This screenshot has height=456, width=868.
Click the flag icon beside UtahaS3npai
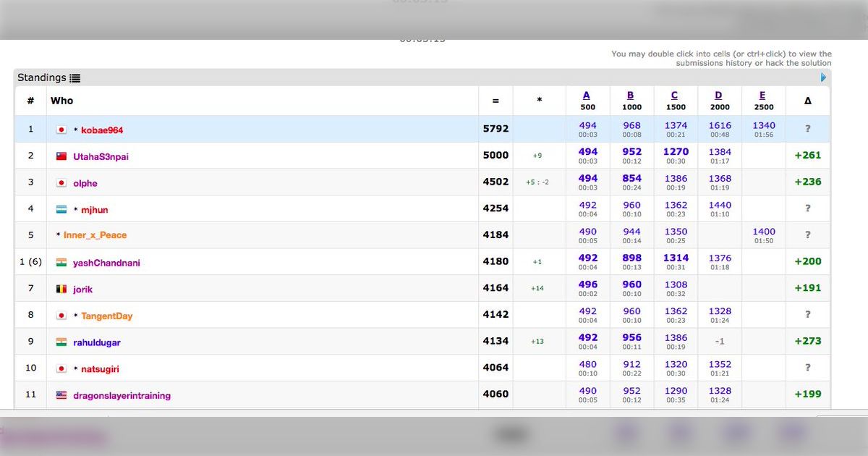pos(61,156)
